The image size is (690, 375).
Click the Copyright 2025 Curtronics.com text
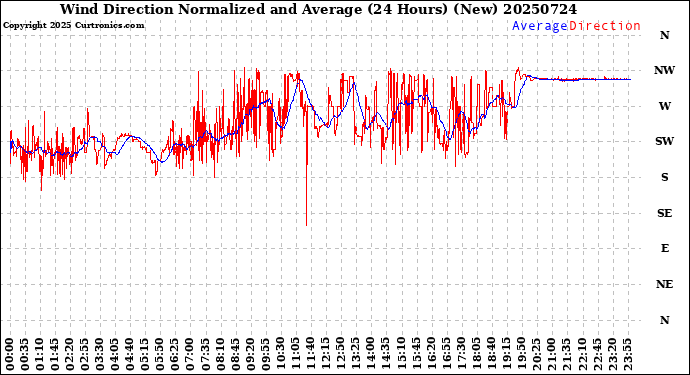[x=73, y=26]
